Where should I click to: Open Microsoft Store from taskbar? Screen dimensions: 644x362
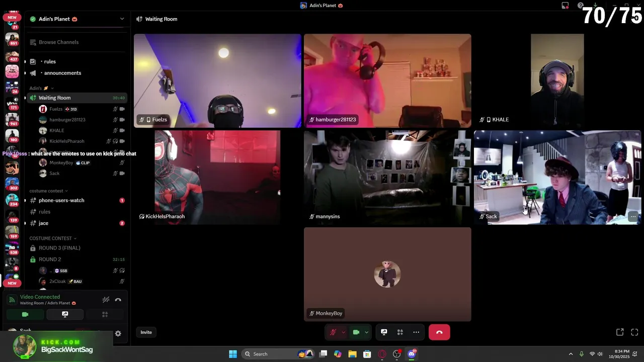point(367,354)
